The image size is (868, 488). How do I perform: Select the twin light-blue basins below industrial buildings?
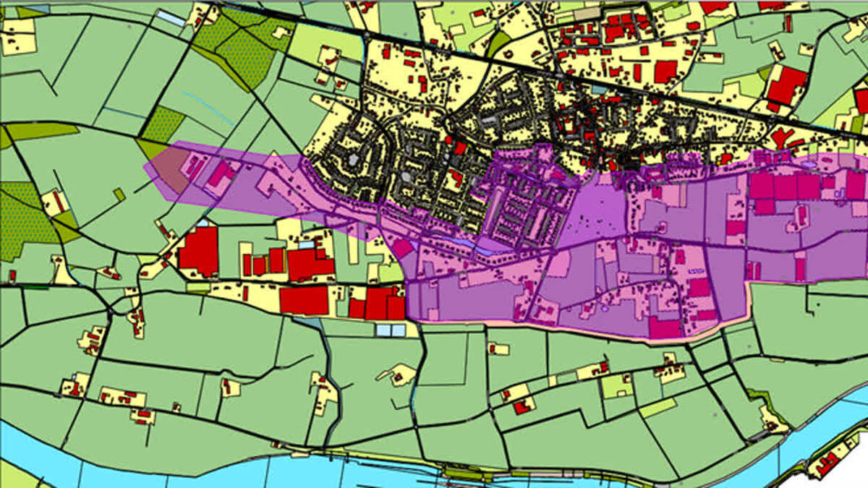click(x=391, y=330)
